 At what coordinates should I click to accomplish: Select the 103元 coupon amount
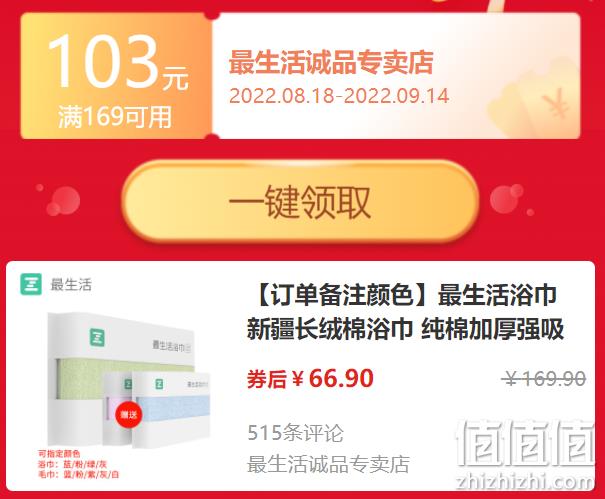point(118,62)
